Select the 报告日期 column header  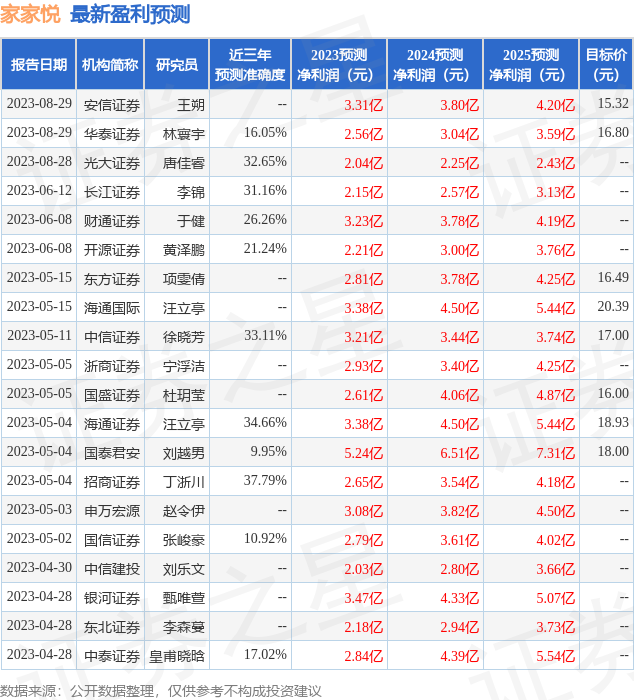(x=39, y=64)
